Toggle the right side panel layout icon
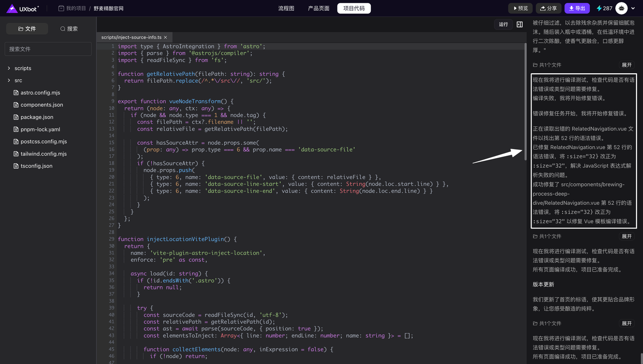The image size is (643, 364). (x=519, y=24)
